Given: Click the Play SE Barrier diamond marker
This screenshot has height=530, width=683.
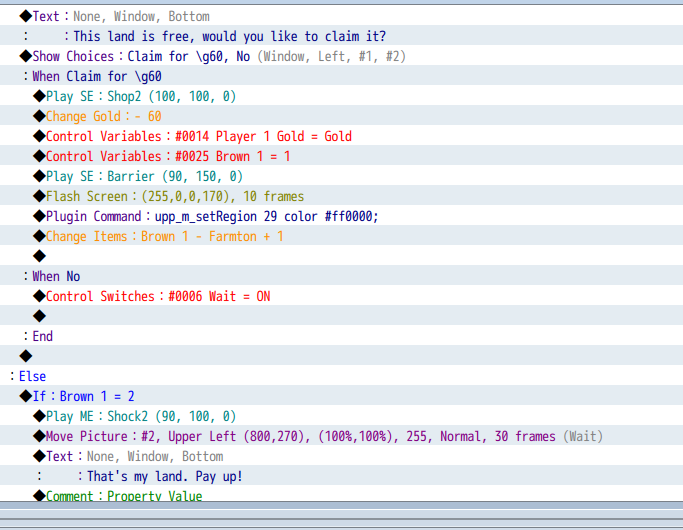Looking at the screenshot, I should pos(39,176).
